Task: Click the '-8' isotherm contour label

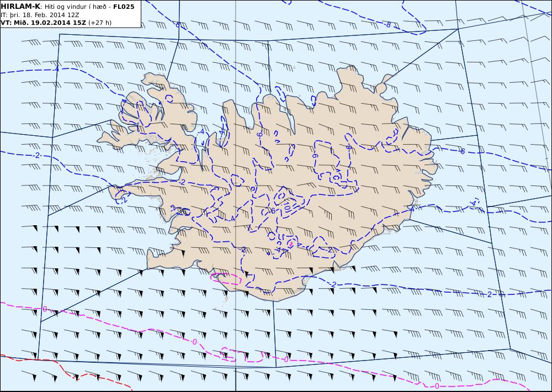Action: pyautogui.click(x=388, y=25)
